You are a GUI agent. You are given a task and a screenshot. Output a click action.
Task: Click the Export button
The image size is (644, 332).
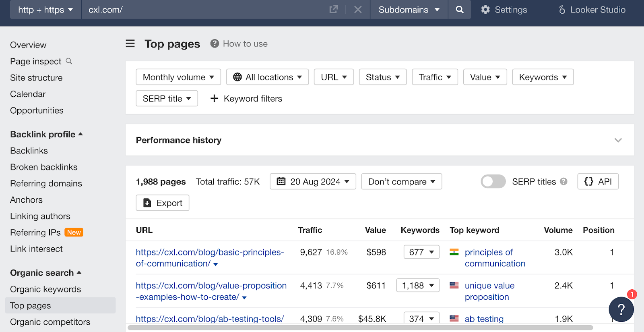pyautogui.click(x=163, y=203)
